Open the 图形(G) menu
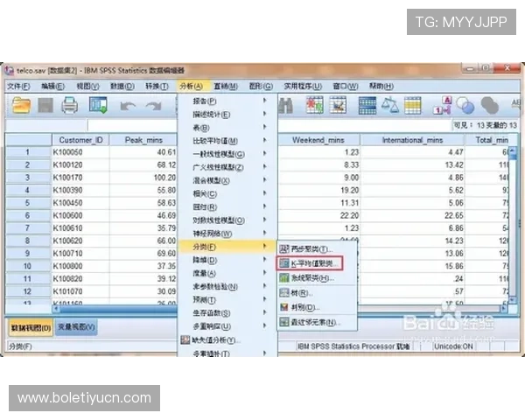Image resolution: width=525 pixels, height=420 pixels. (261, 87)
